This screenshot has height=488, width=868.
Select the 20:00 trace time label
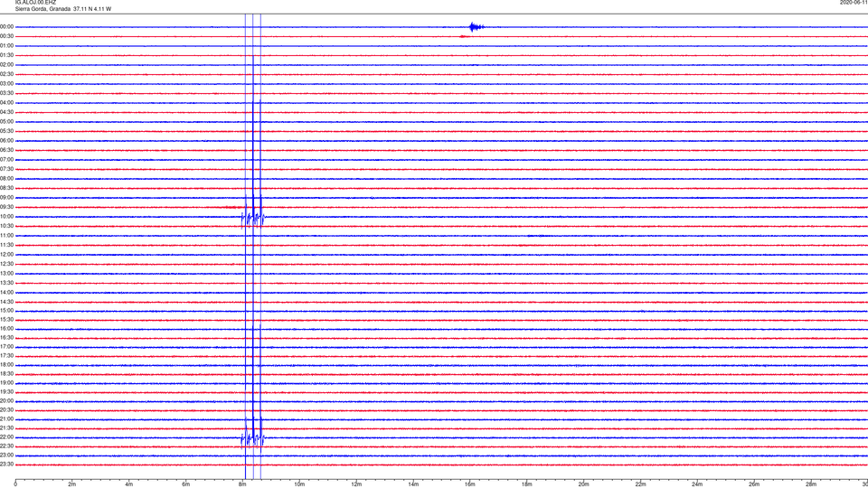(6, 400)
